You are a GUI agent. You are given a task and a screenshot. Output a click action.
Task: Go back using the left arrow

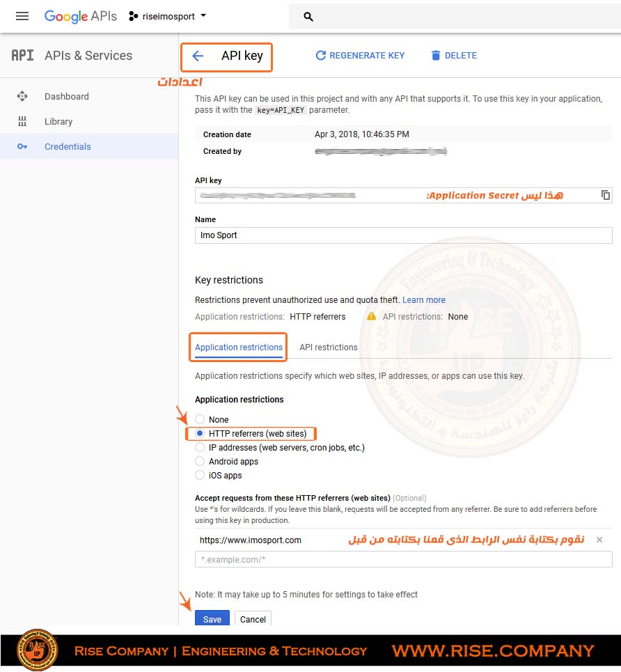[x=198, y=56]
